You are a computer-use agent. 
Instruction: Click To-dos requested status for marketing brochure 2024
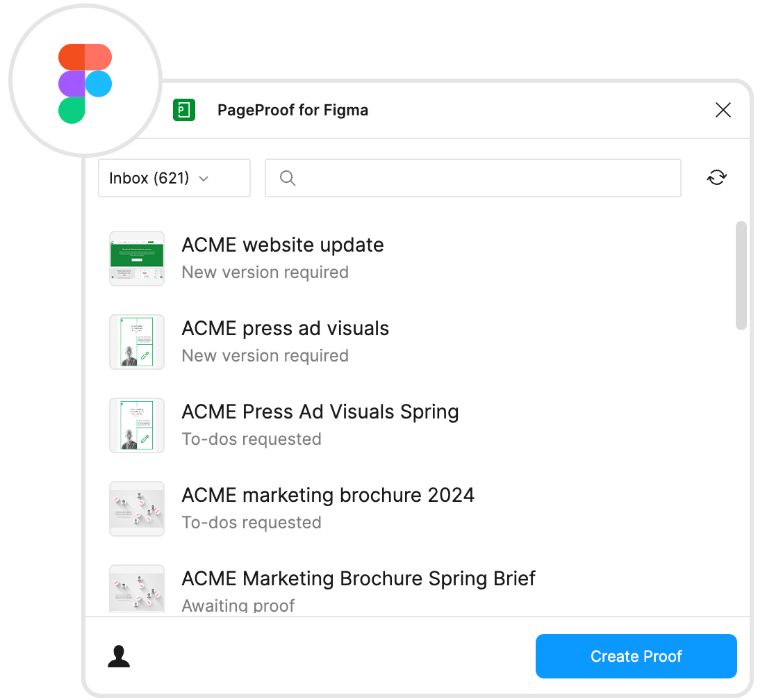click(252, 522)
